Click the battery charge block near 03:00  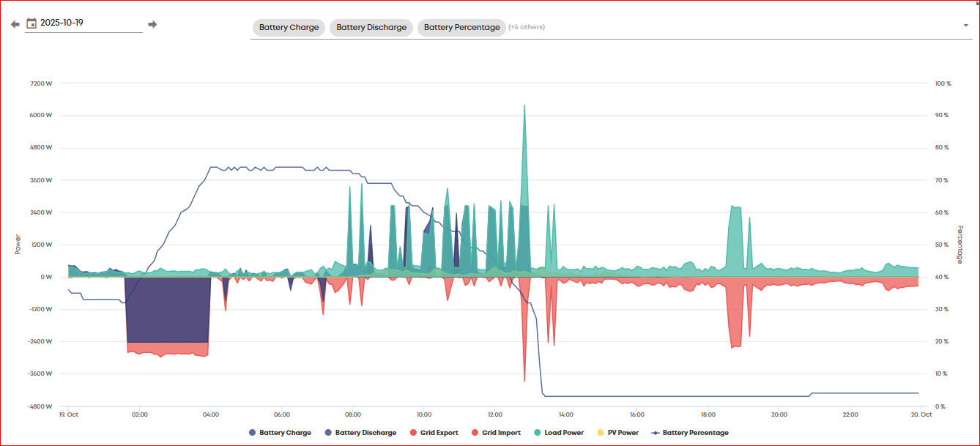168,309
